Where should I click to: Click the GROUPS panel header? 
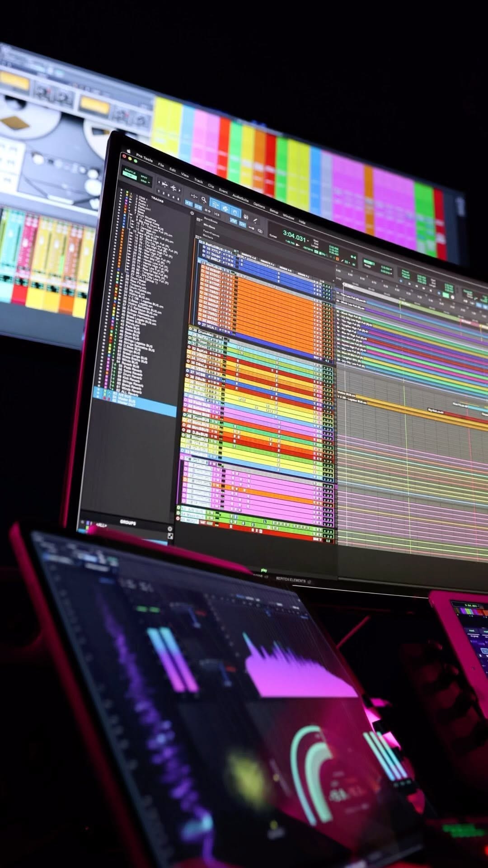coord(128,523)
